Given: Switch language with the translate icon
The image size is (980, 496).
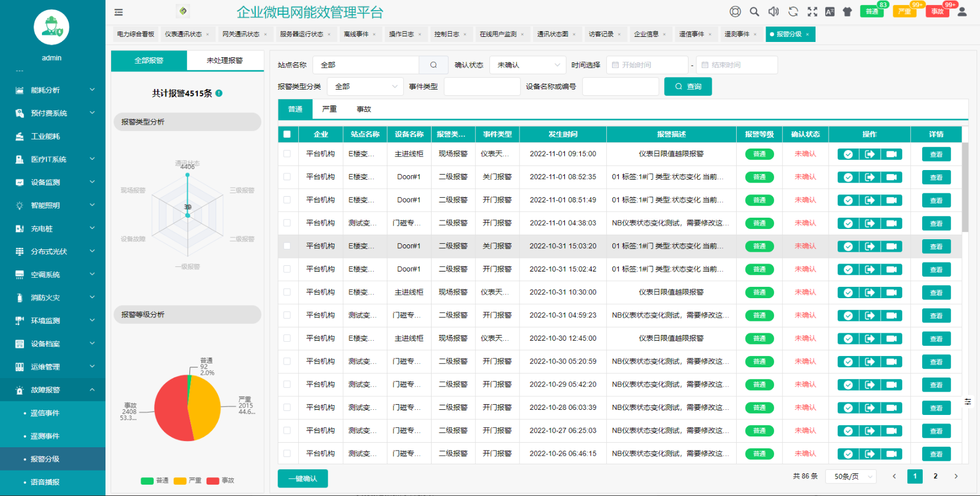Looking at the screenshot, I should point(830,11).
